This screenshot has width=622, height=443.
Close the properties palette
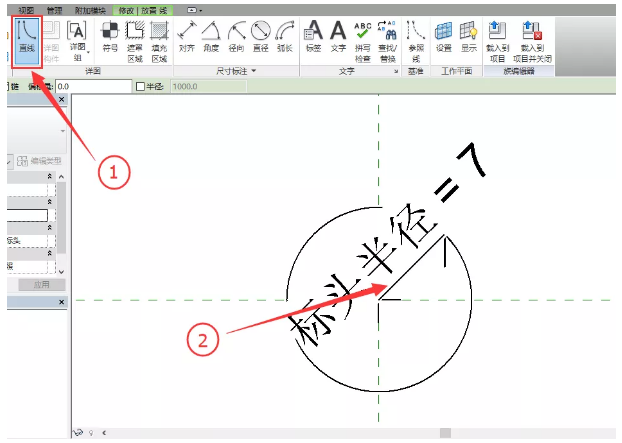61,99
